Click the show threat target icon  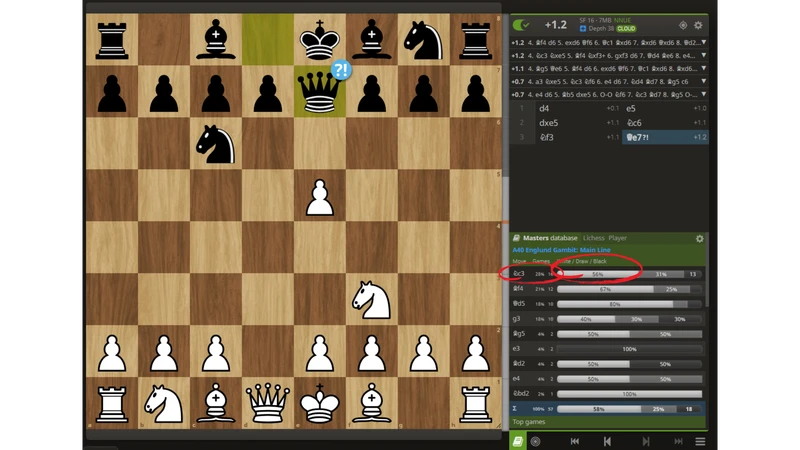click(683, 25)
